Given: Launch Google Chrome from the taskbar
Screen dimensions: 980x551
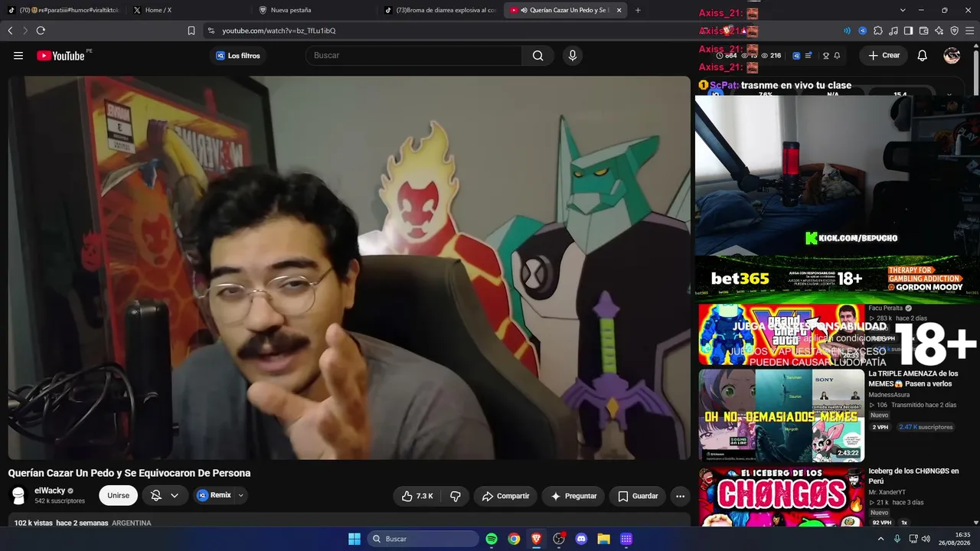Looking at the screenshot, I should pos(514,539).
